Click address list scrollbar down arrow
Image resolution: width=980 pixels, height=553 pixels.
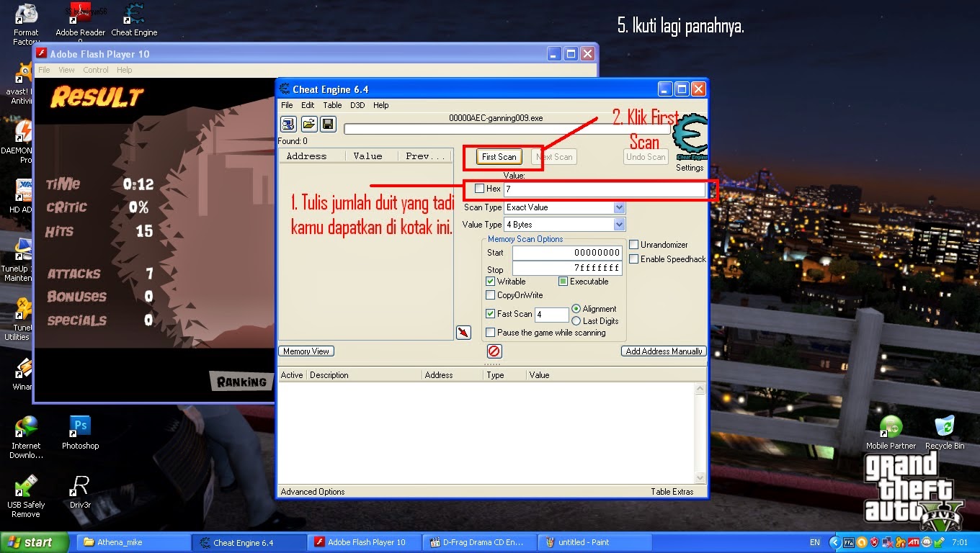700,478
